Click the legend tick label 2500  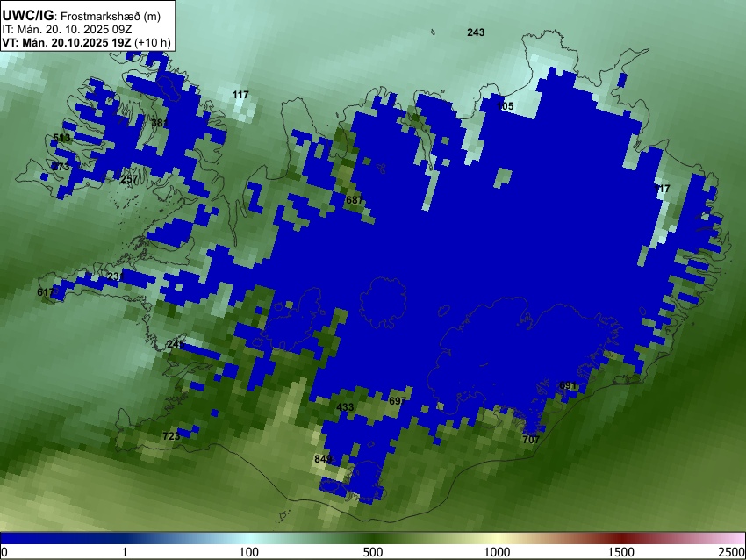732,552
